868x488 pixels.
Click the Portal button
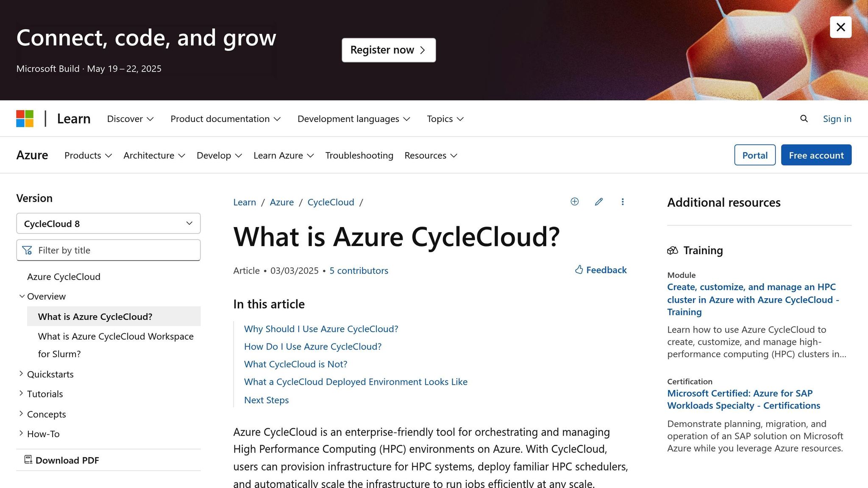(x=754, y=155)
